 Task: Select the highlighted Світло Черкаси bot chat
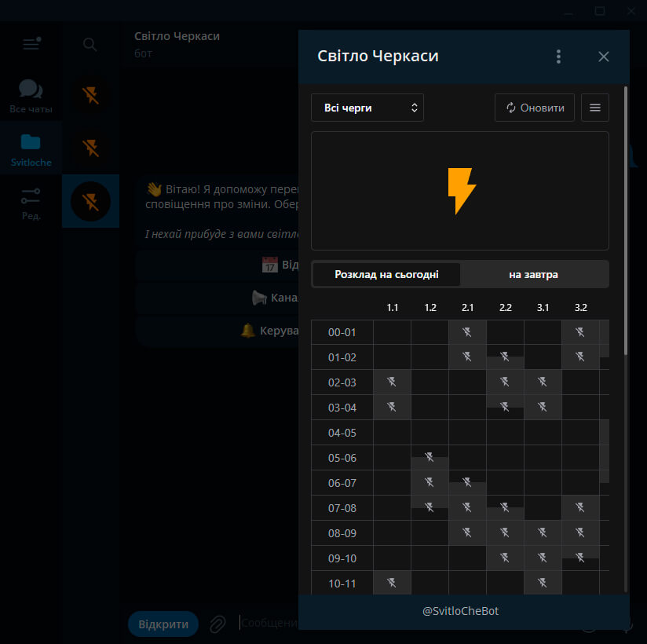coord(90,202)
